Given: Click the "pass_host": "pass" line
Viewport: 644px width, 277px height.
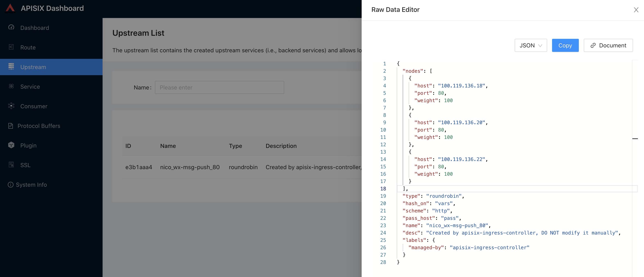Looking at the screenshot, I should (x=432, y=218).
